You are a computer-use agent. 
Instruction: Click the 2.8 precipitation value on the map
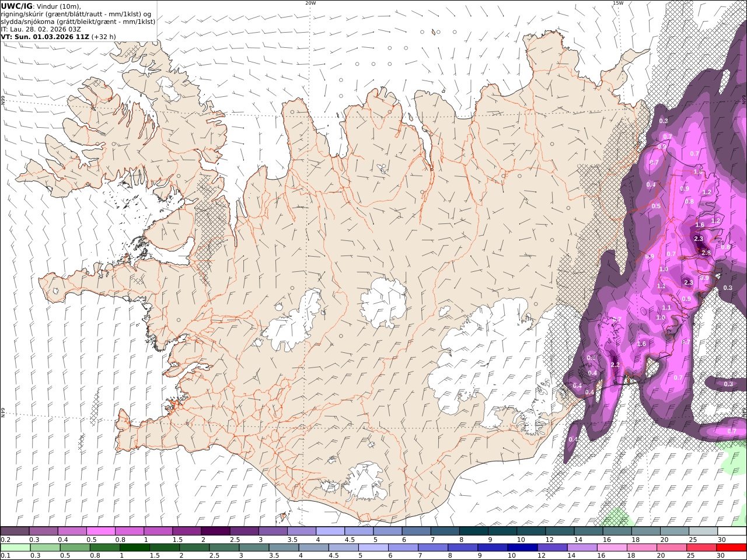tap(706, 253)
